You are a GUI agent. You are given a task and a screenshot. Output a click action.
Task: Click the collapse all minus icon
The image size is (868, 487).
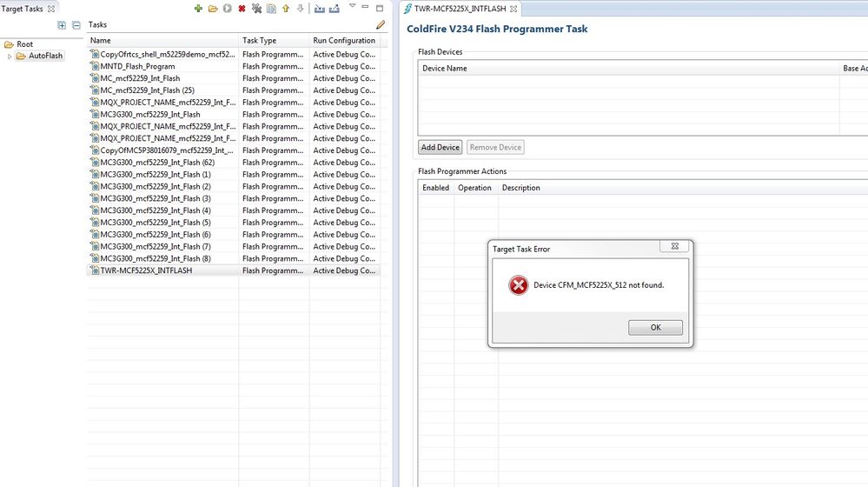coord(76,25)
